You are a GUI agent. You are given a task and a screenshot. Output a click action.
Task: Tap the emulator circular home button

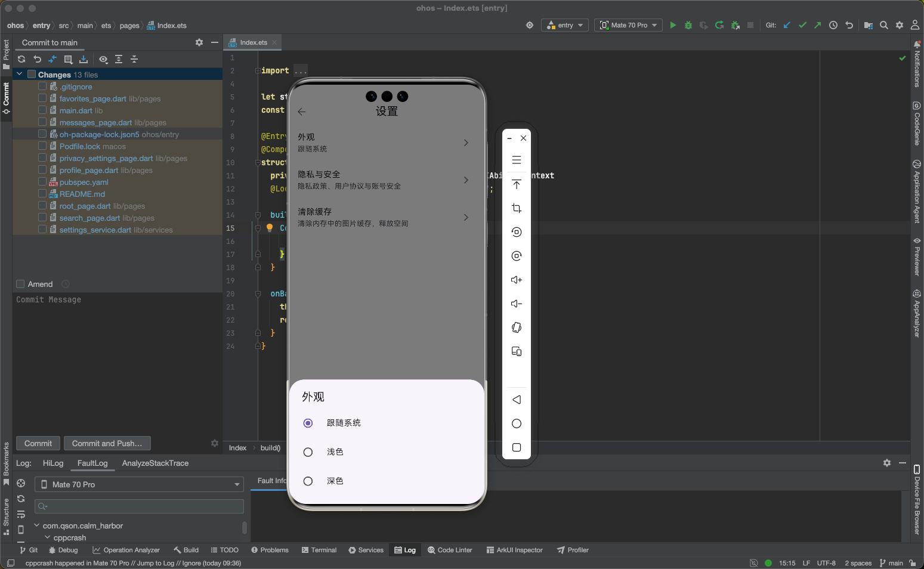pos(517,423)
